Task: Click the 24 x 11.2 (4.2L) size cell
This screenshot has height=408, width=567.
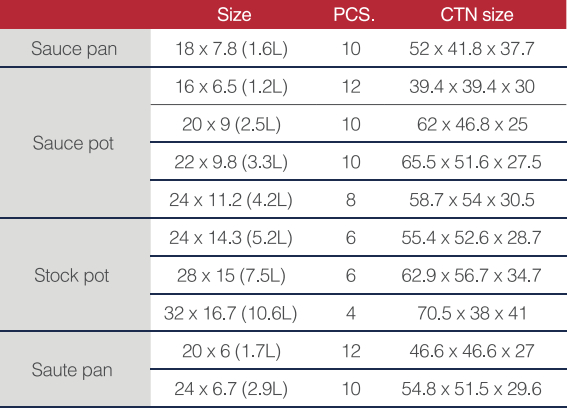Action: click(x=231, y=200)
